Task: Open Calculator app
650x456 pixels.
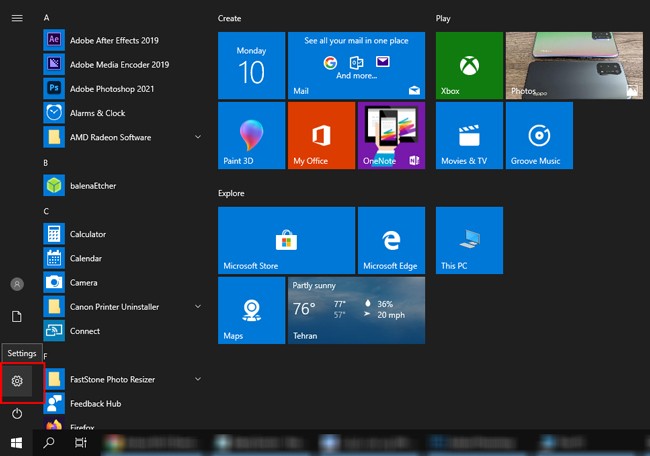Action: (x=124, y=234)
